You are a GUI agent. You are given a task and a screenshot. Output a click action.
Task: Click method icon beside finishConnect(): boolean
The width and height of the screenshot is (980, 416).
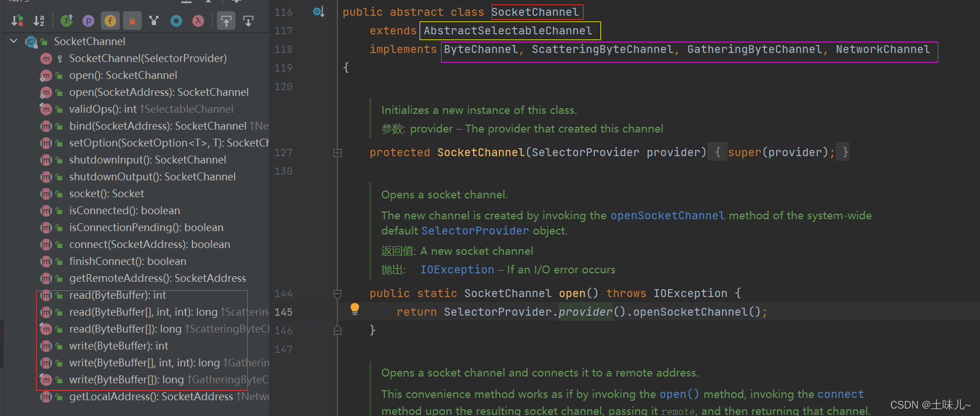46,262
